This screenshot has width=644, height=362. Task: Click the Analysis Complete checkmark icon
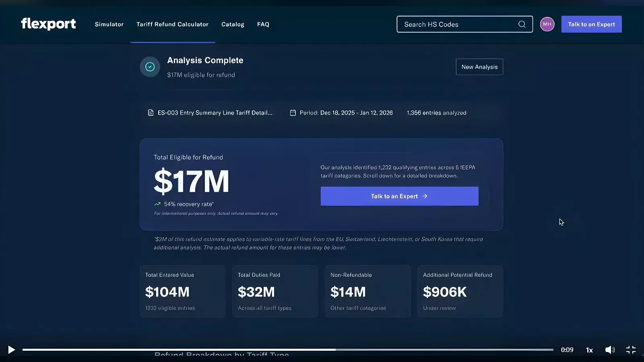tap(150, 67)
